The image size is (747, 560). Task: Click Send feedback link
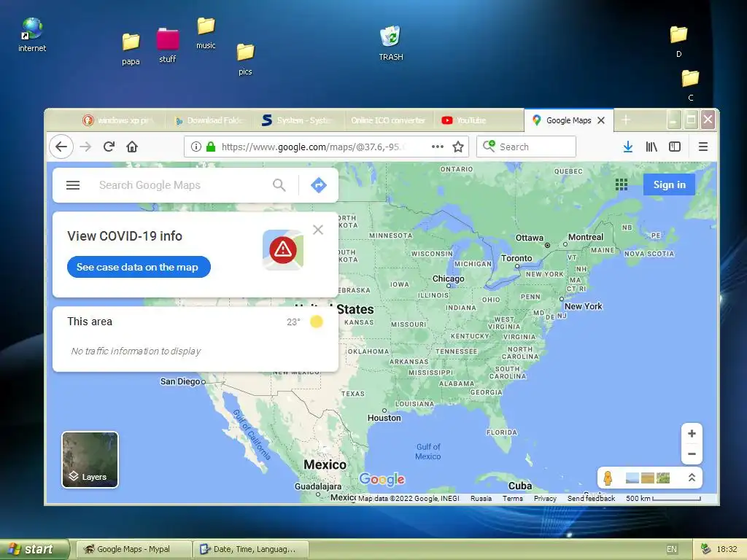pyautogui.click(x=591, y=499)
